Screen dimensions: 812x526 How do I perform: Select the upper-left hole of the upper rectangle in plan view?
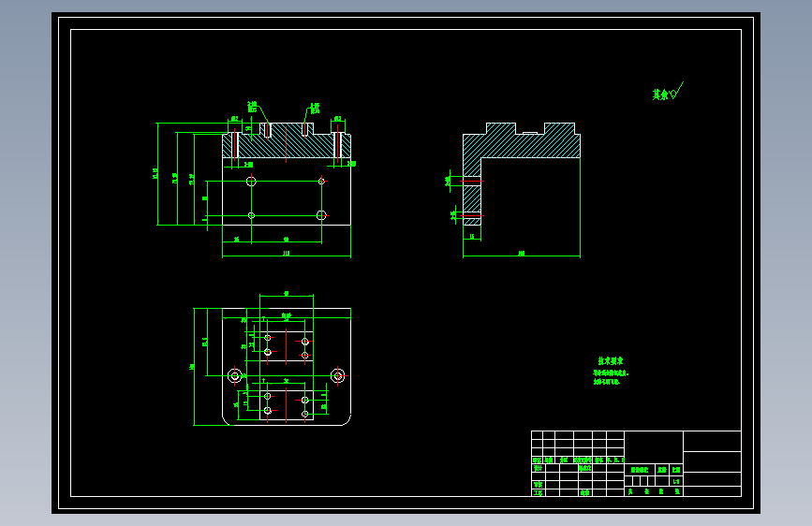pyautogui.click(x=268, y=338)
